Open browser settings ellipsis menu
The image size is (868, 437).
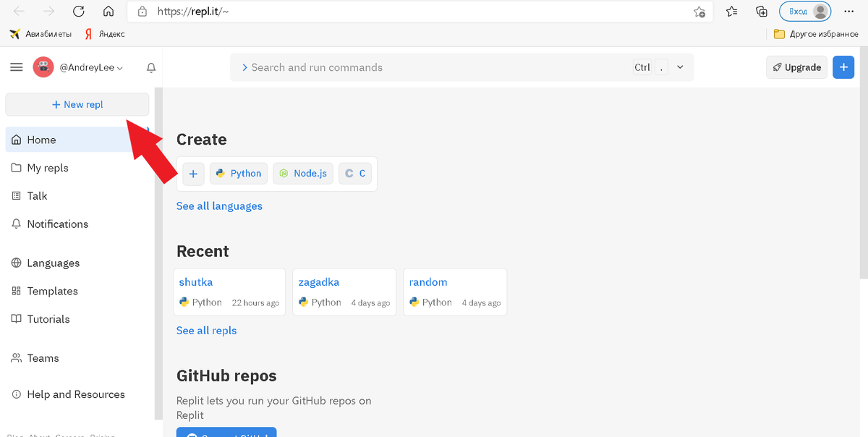click(x=848, y=12)
